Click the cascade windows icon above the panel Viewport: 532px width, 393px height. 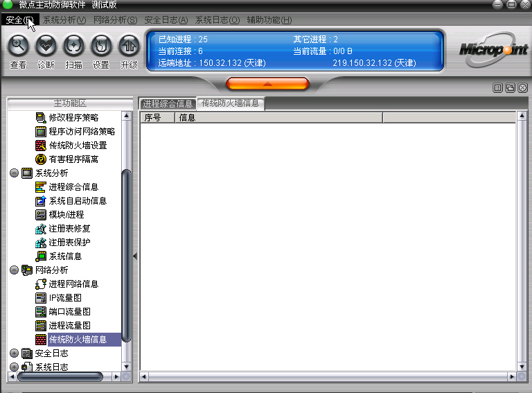click(510, 88)
